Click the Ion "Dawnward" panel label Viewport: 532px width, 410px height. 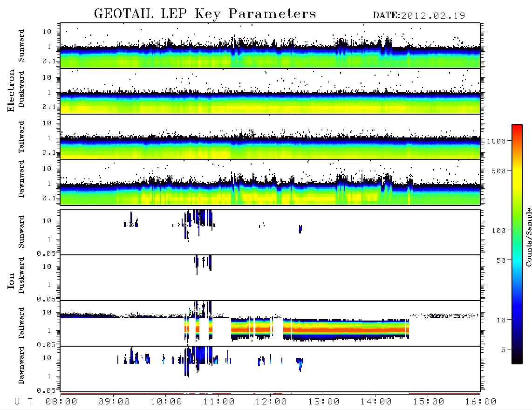coord(21,365)
